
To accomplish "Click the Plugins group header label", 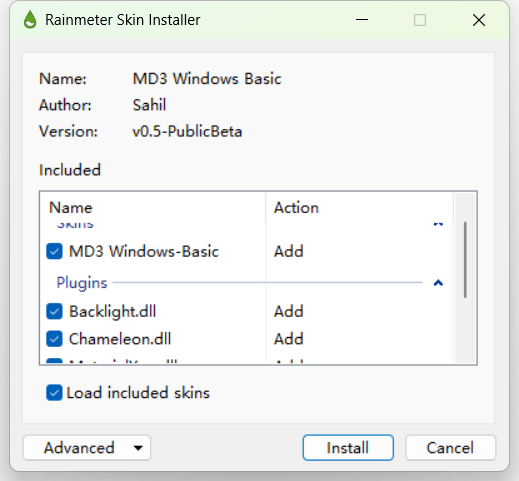I will tap(82, 283).
